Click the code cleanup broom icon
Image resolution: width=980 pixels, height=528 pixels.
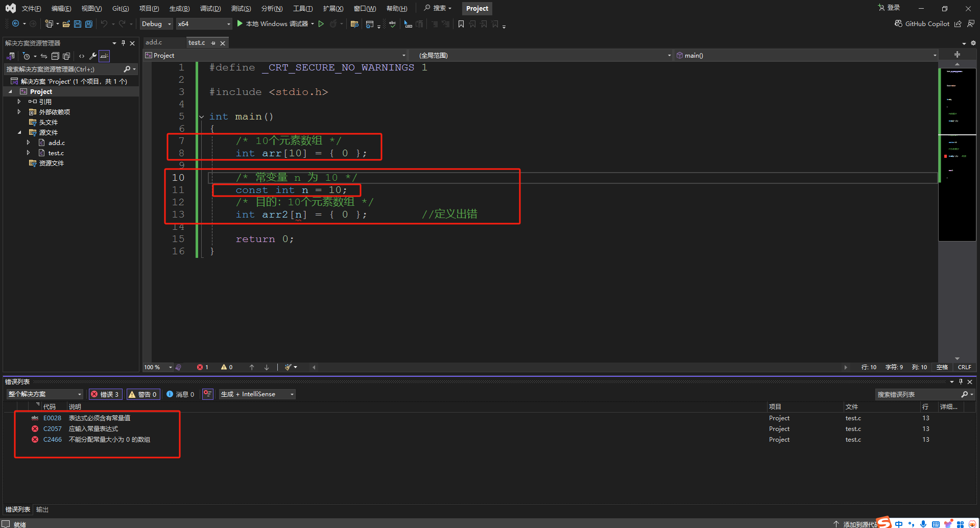(x=289, y=367)
